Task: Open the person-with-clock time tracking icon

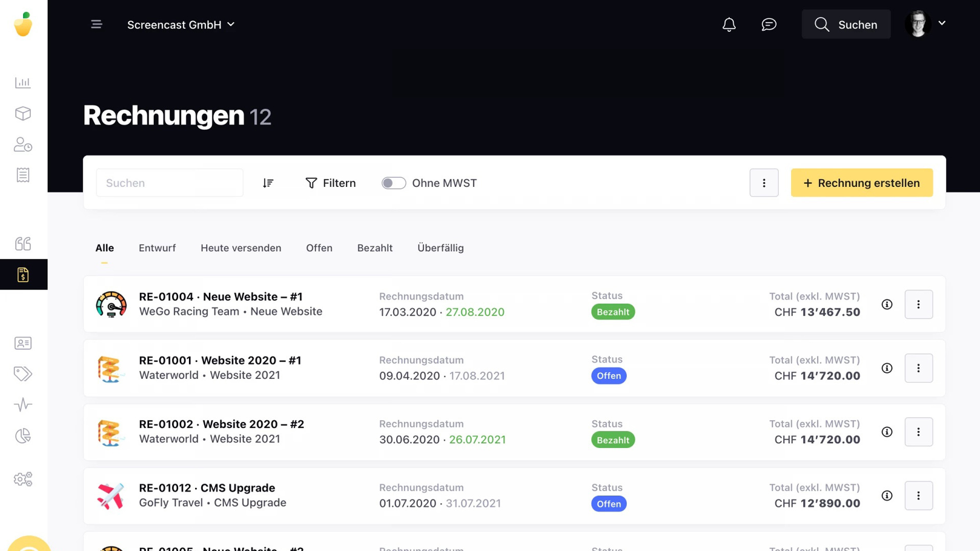Action: coord(23,145)
